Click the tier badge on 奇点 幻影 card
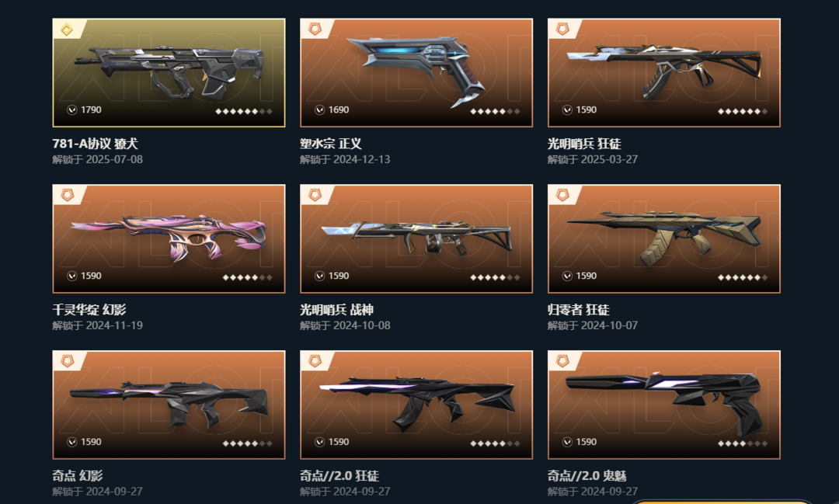839x504 pixels. (x=67, y=361)
